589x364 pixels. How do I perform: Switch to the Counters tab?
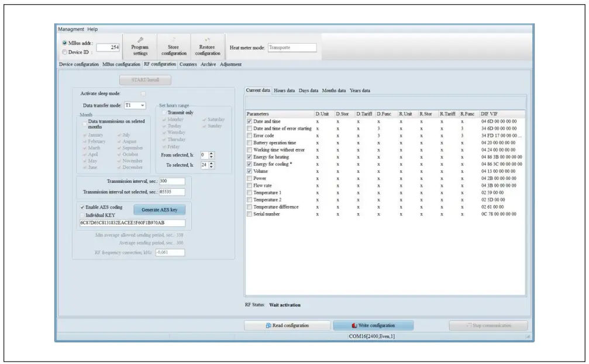click(x=188, y=64)
